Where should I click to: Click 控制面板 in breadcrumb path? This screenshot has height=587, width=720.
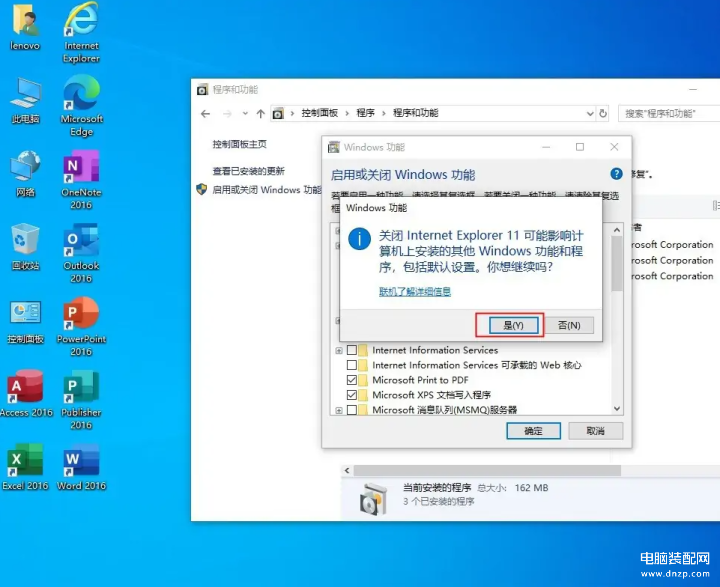[x=319, y=113]
